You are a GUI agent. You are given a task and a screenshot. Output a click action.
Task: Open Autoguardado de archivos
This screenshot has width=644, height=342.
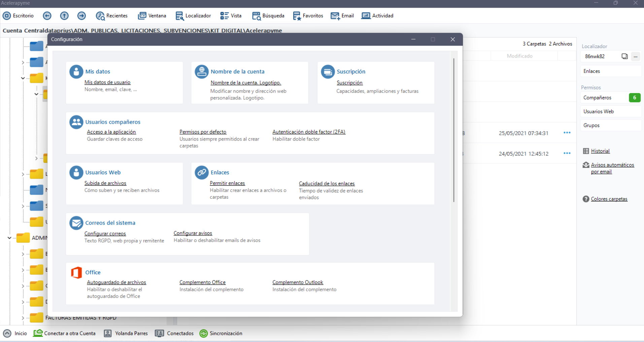pyautogui.click(x=116, y=282)
